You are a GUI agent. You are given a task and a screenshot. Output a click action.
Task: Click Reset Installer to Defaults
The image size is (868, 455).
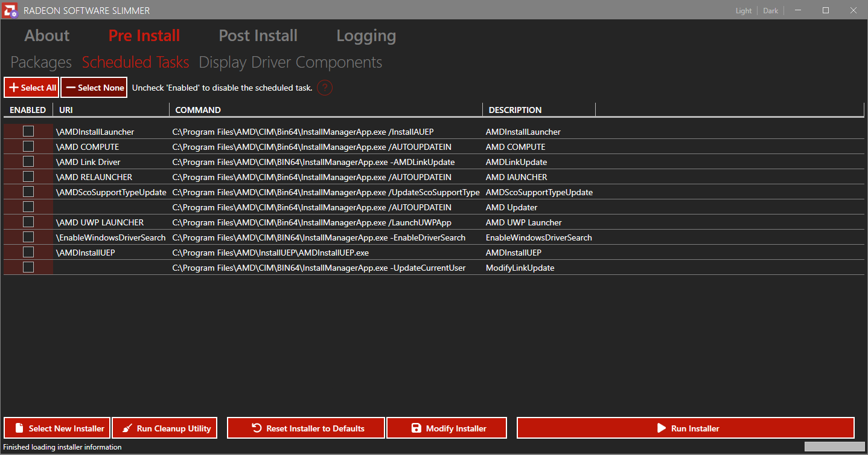click(306, 428)
